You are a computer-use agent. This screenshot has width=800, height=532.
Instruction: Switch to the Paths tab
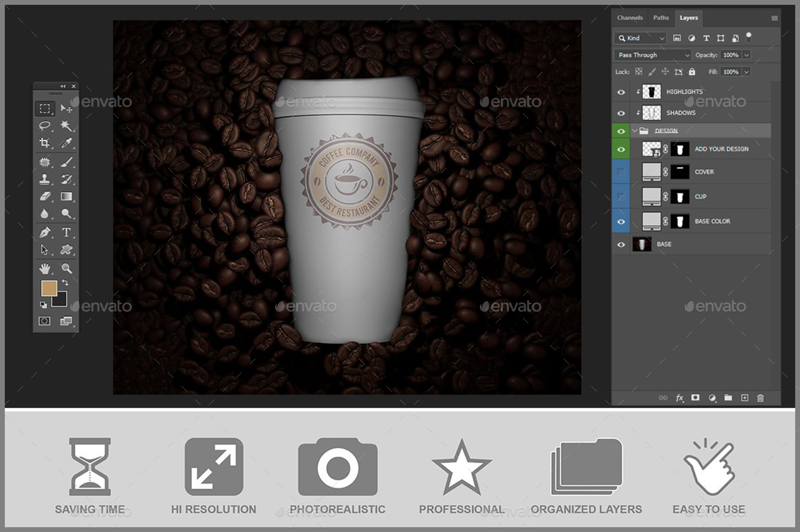tap(661, 18)
